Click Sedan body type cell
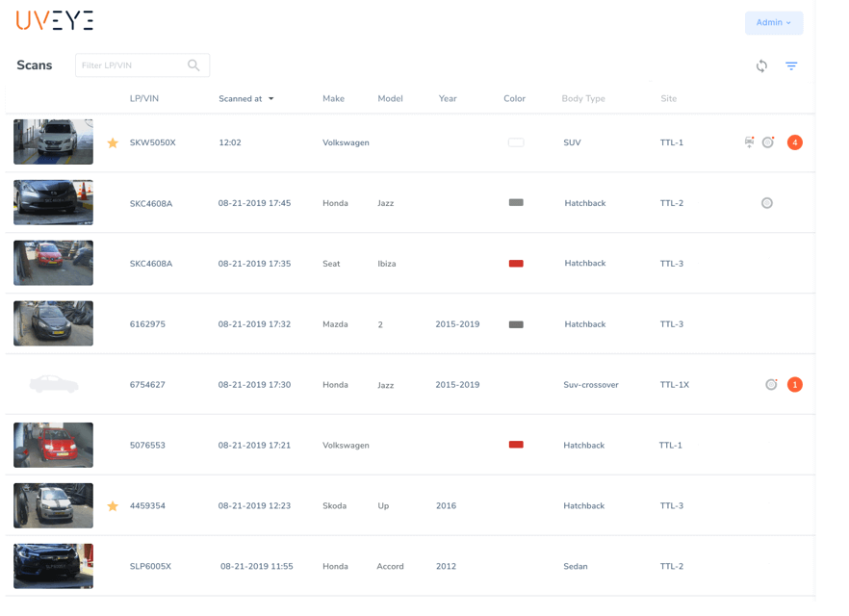Image resolution: width=849 pixels, height=616 pixels. (576, 567)
